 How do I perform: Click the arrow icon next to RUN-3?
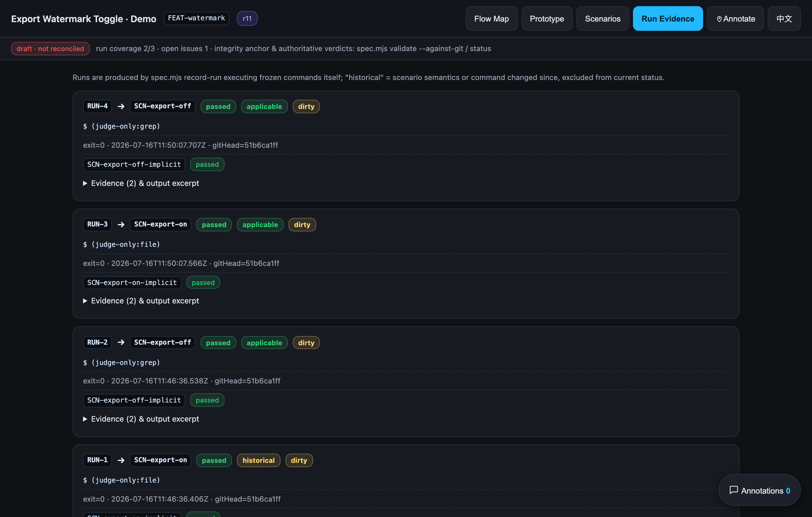(121, 225)
